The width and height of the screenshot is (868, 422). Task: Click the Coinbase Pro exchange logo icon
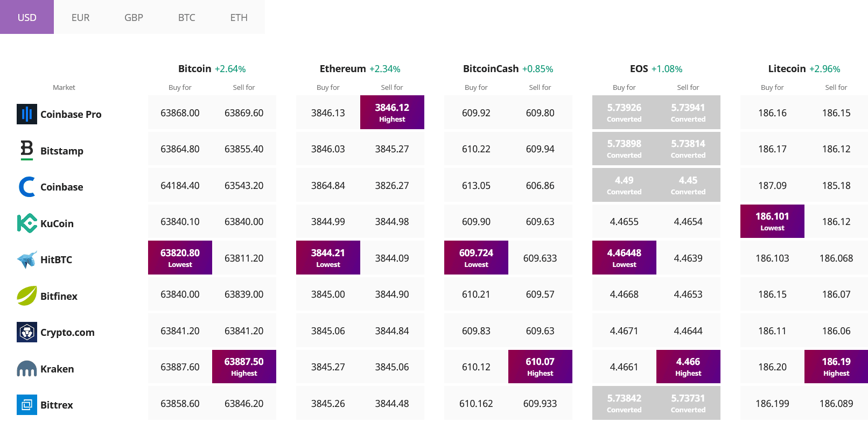pyautogui.click(x=27, y=114)
